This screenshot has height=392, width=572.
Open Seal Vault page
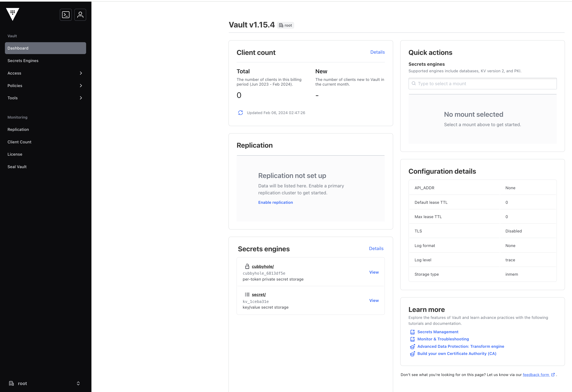[17, 167]
